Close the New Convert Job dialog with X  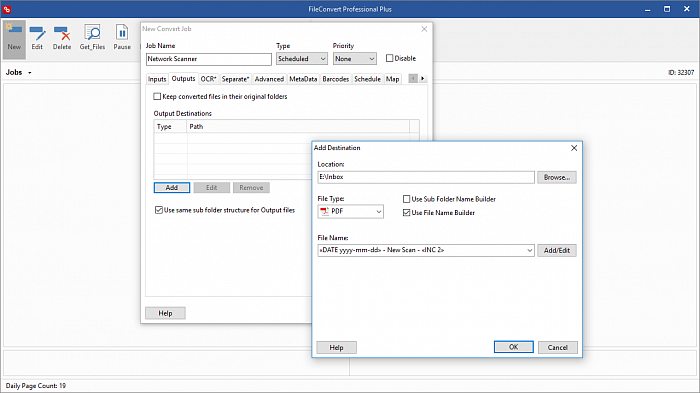tap(424, 29)
